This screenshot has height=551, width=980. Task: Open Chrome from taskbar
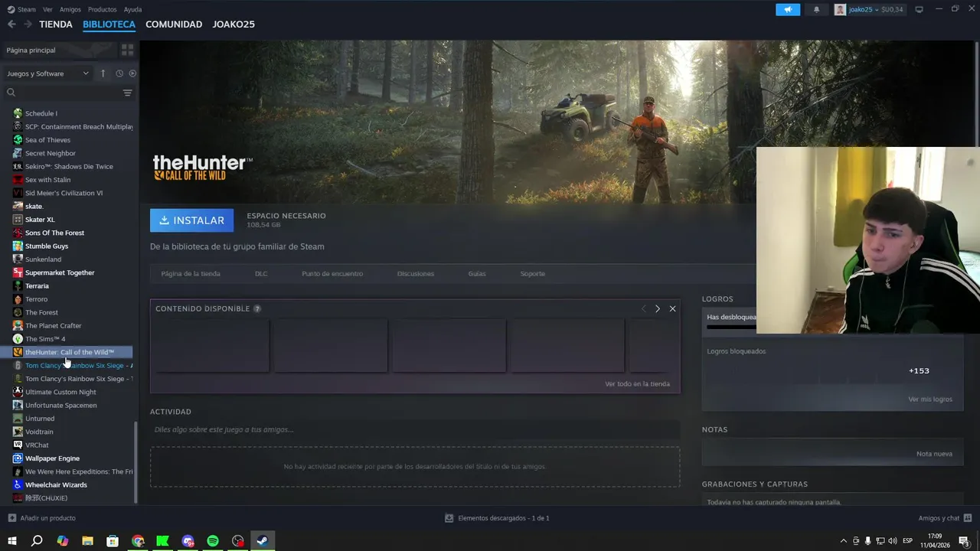coord(138,541)
